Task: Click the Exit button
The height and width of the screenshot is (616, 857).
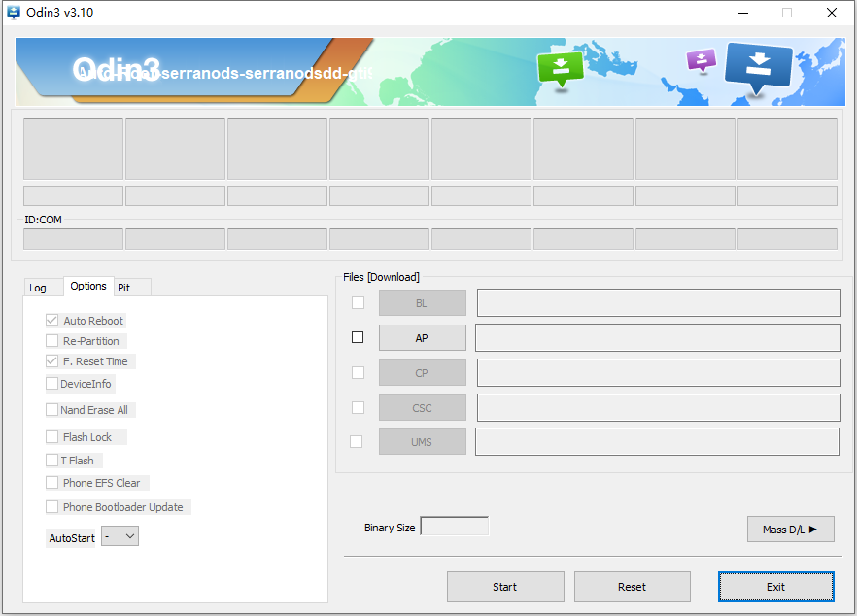Action: 775,587
